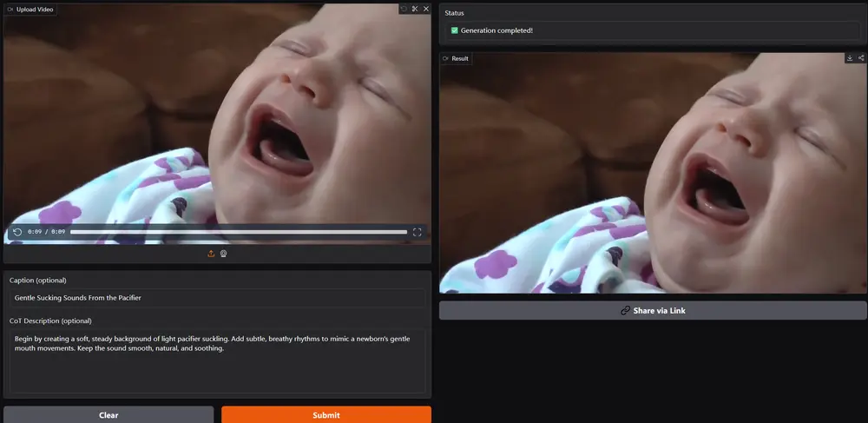
Task: Click the replay button in video controls
Action: 17,232
